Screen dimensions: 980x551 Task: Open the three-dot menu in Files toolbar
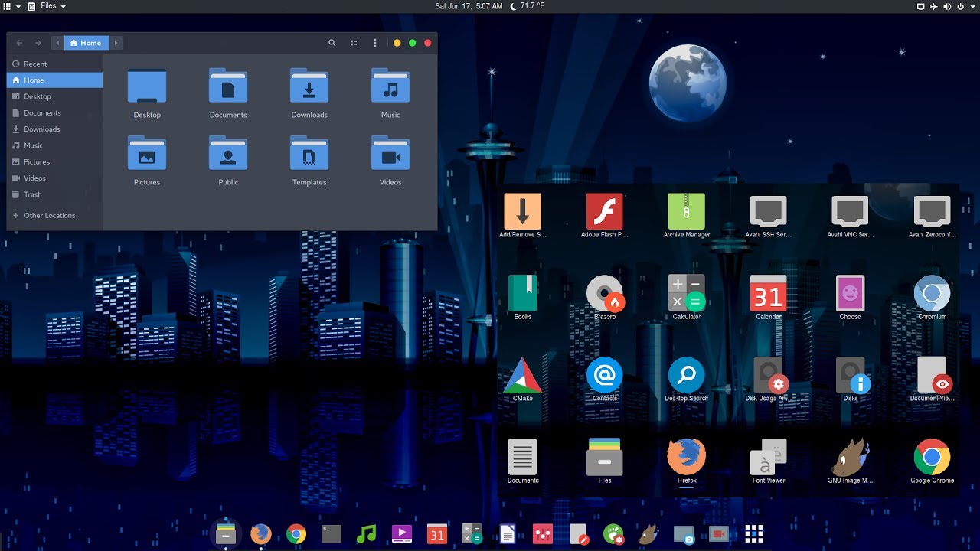point(374,43)
